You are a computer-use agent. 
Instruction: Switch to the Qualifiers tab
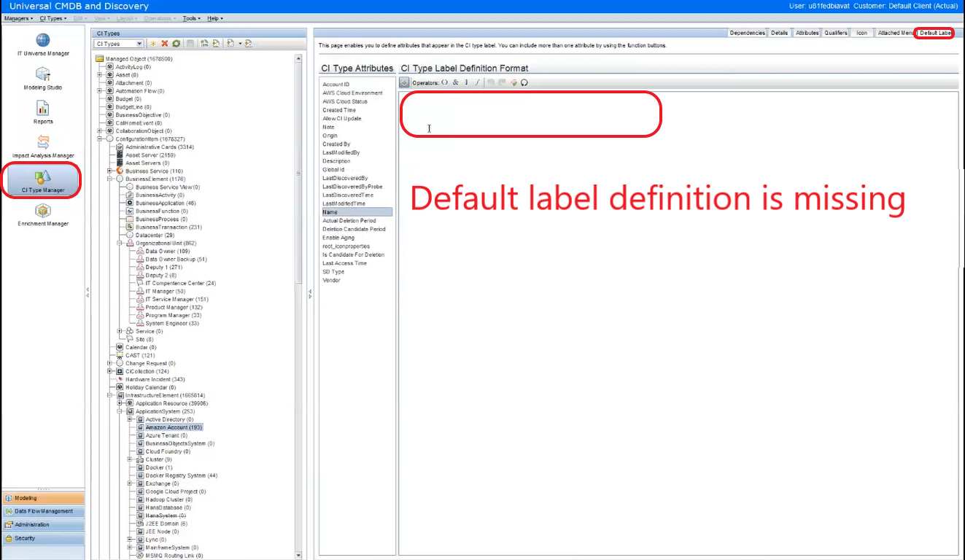click(x=835, y=32)
